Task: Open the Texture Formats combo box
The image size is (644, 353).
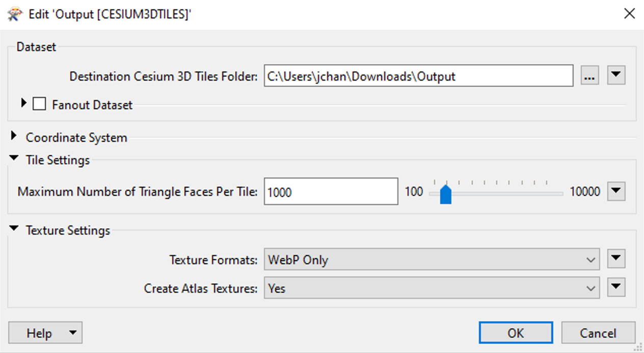Action: [x=432, y=260]
